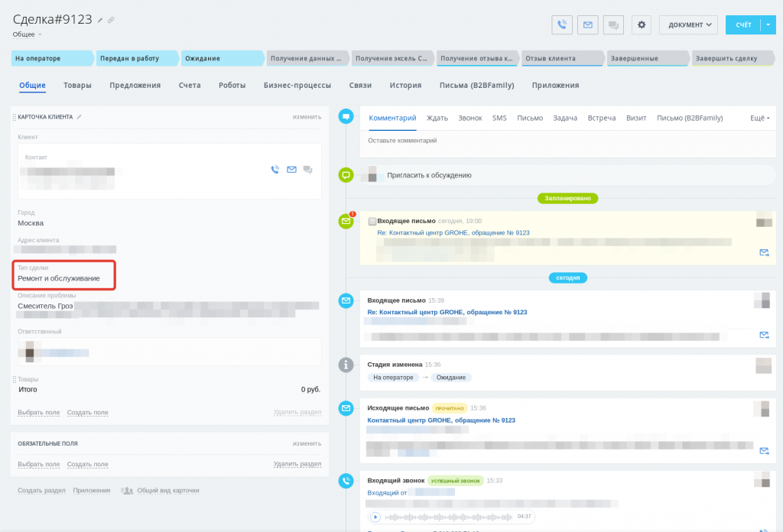
Task: Click the blue comment bubble timeline icon
Action: pos(346,117)
